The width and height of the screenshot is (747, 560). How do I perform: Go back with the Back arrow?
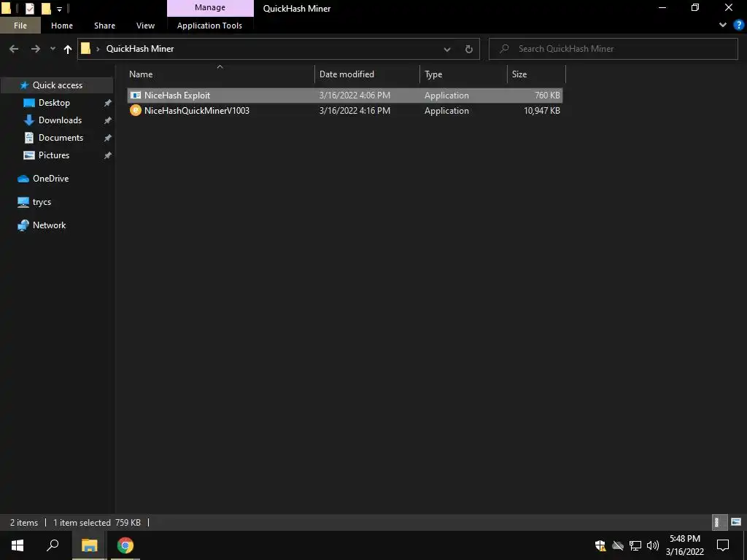click(14, 49)
